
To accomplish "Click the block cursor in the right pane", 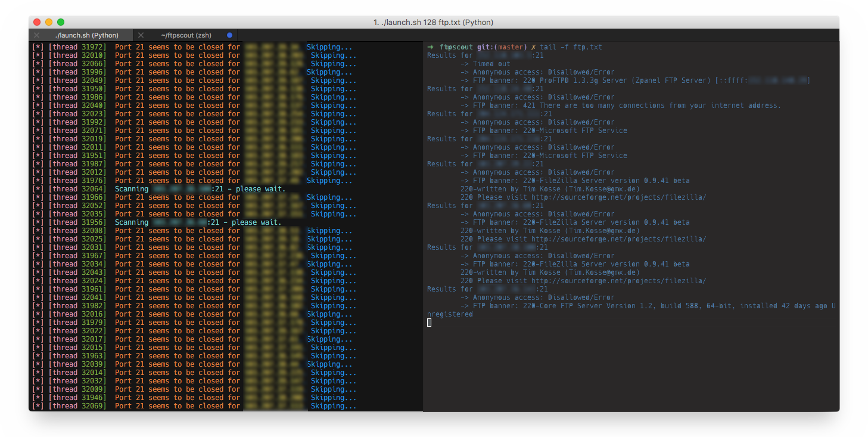I will [x=429, y=323].
